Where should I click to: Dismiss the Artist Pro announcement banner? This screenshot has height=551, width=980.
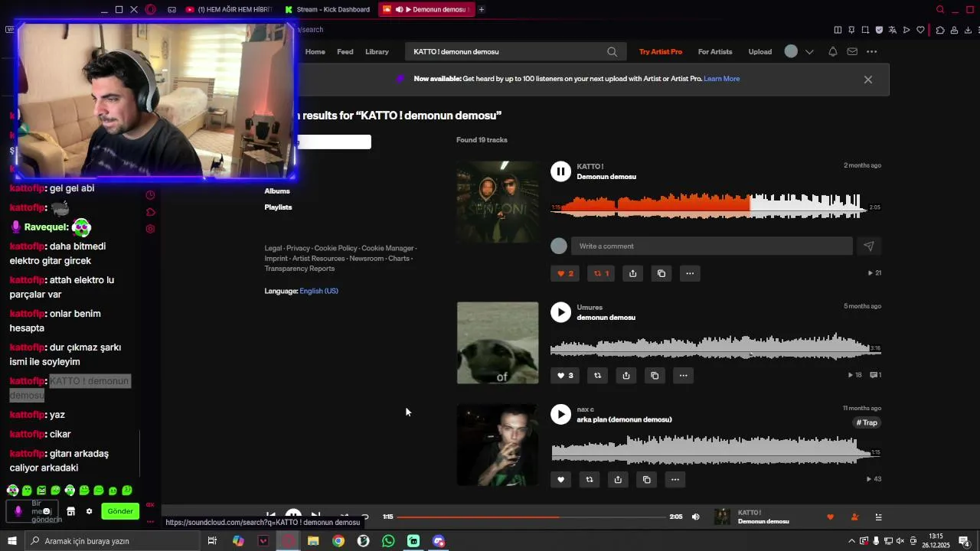click(x=868, y=80)
